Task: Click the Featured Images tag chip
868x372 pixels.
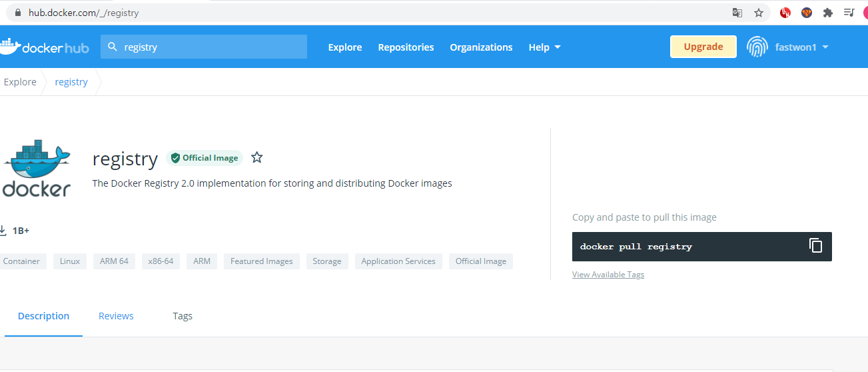Action: pos(262,261)
